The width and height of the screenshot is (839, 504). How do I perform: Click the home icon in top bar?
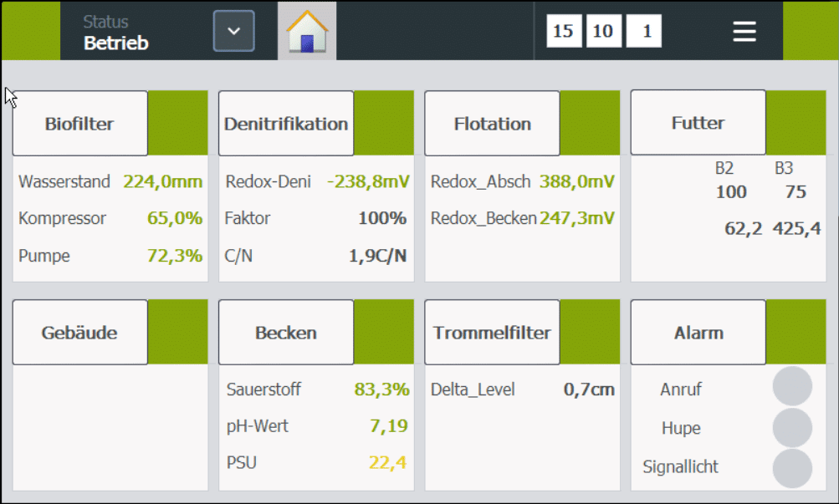(x=307, y=32)
